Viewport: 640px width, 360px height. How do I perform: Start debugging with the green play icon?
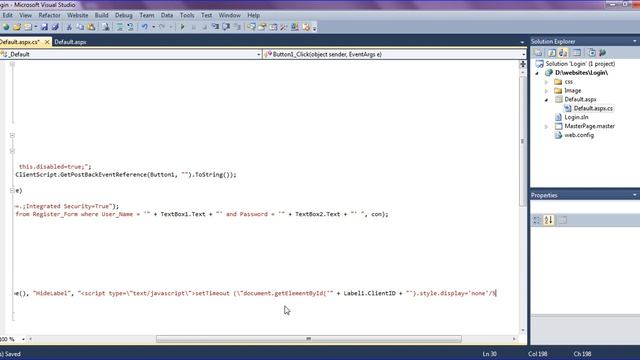pyautogui.click(x=182, y=27)
